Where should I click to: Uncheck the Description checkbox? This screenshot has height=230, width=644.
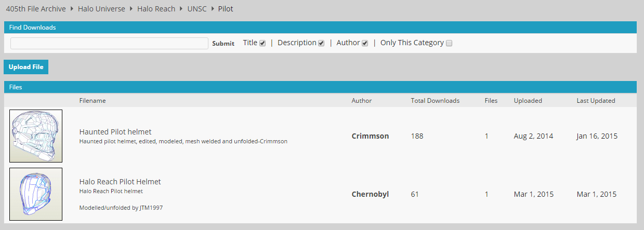[x=321, y=44]
